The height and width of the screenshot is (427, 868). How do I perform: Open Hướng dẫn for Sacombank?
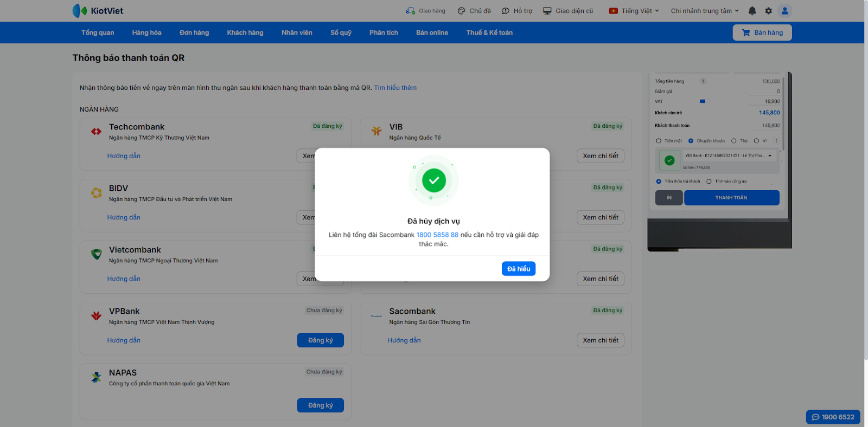[x=404, y=340]
